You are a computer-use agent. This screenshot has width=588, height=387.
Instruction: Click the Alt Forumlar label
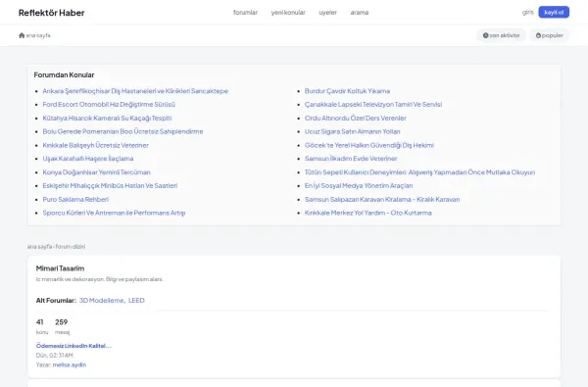(56, 301)
